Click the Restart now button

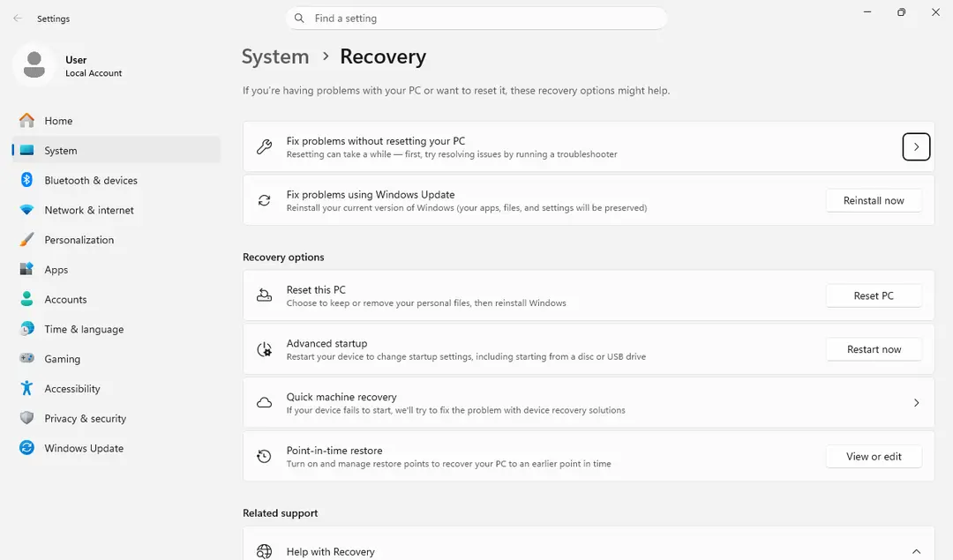(874, 349)
